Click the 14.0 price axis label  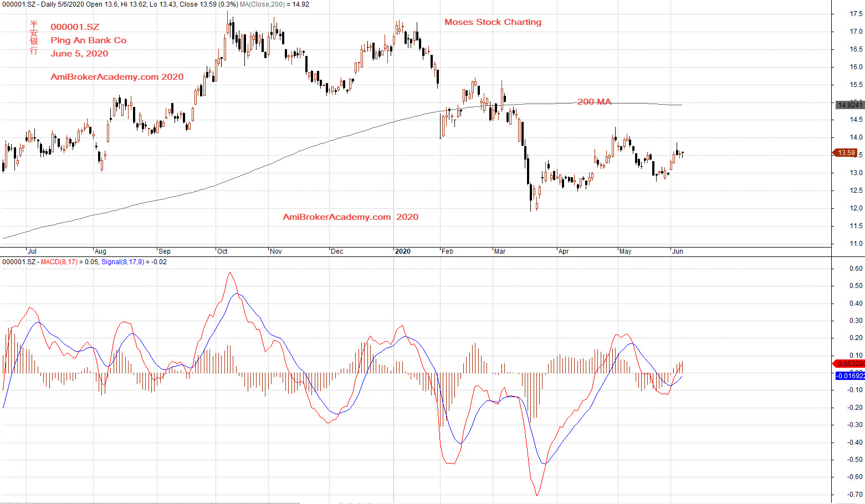click(856, 138)
